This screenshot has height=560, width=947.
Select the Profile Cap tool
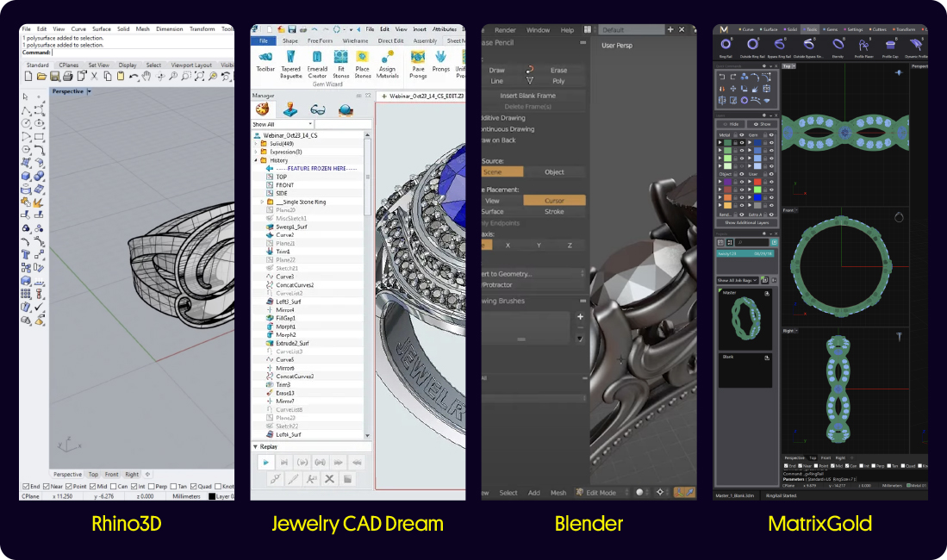coord(890,44)
